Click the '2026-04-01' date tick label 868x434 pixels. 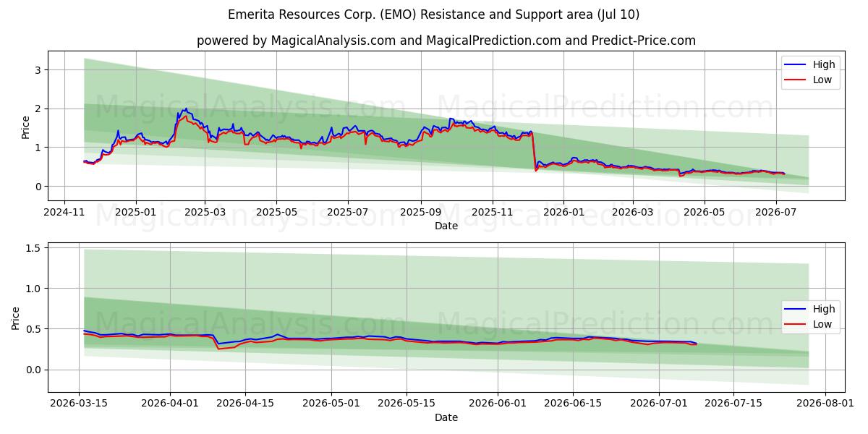(170, 403)
